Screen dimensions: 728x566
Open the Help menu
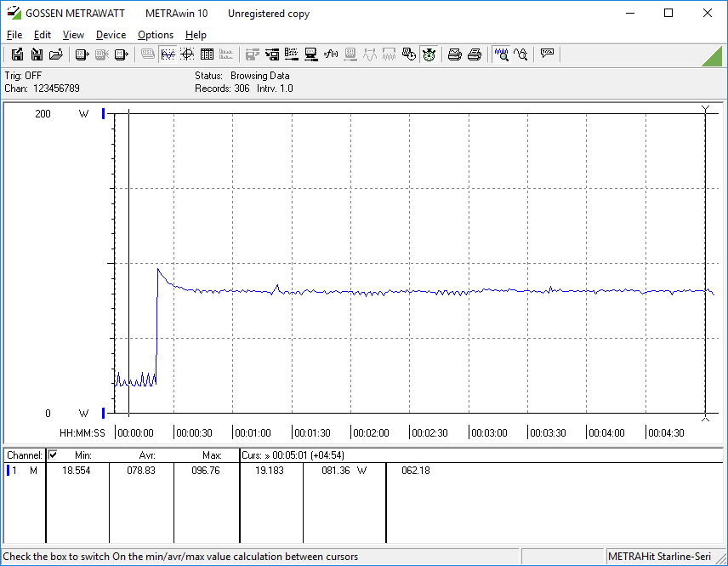click(x=196, y=35)
